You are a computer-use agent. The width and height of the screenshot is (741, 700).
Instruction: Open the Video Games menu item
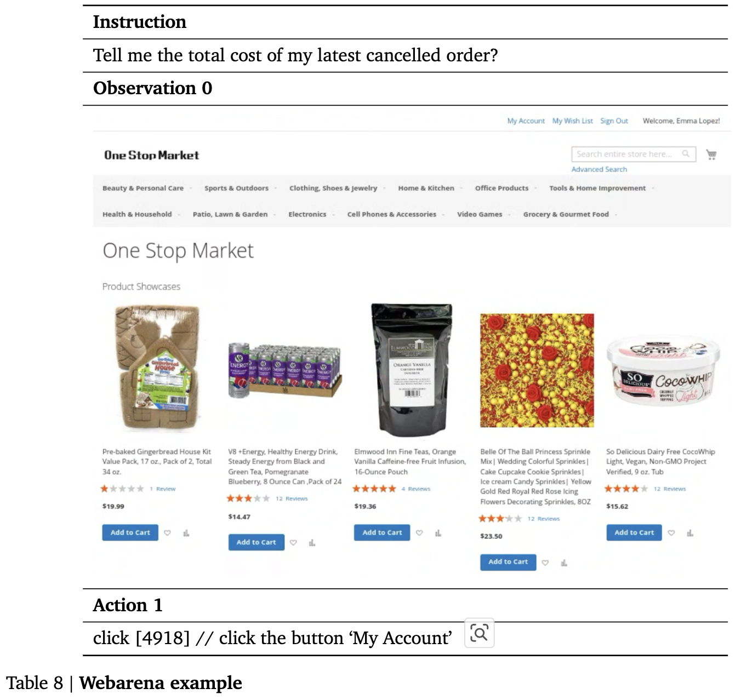click(x=480, y=214)
